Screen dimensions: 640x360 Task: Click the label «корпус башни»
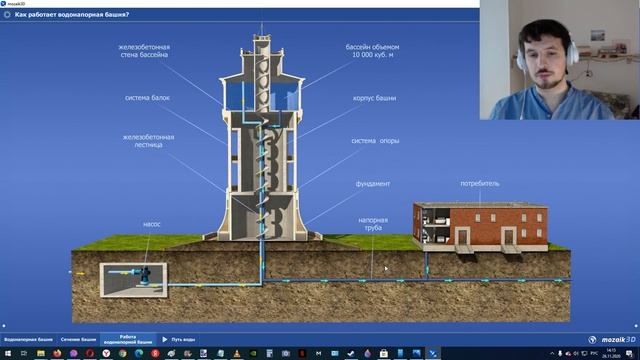point(374,98)
